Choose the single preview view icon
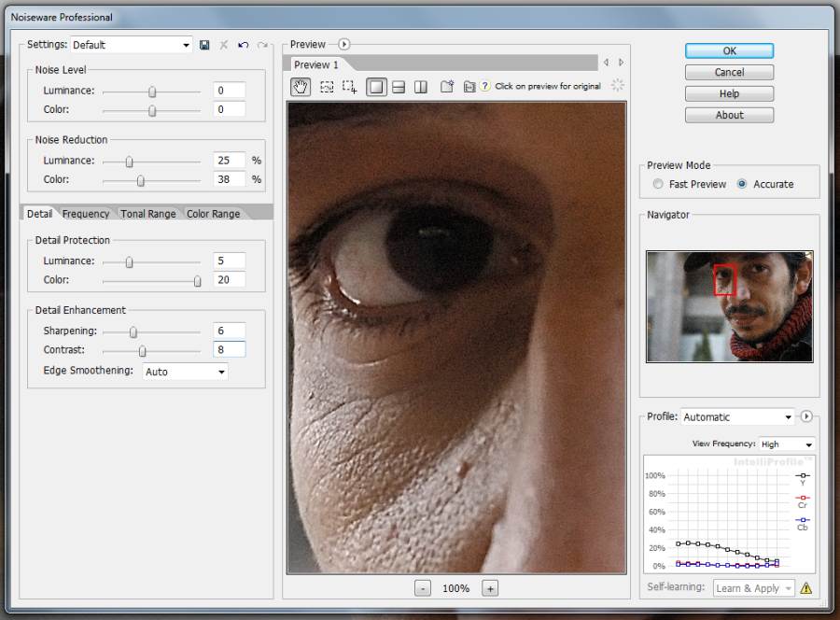The image size is (840, 620). [376, 87]
